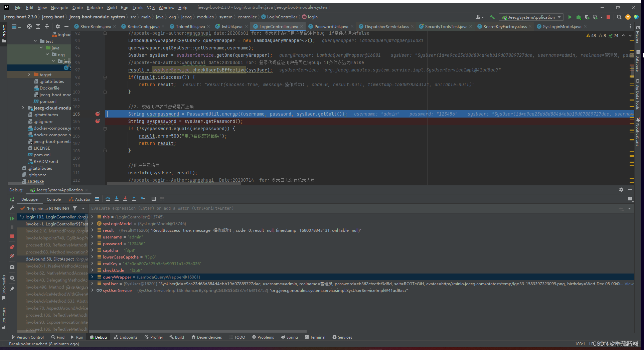Switch to ShiroRealm.java tab
Screen dimensions: 644x350
[96, 26]
